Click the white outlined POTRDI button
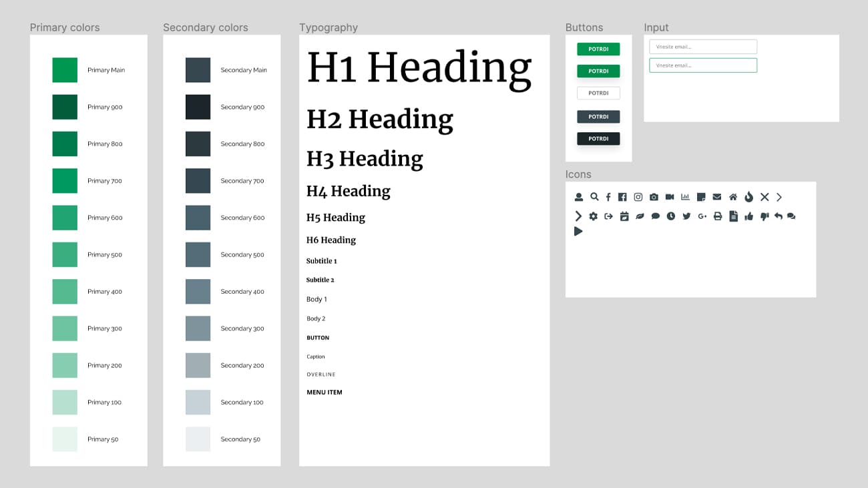This screenshot has height=488, width=868. tap(598, 93)
